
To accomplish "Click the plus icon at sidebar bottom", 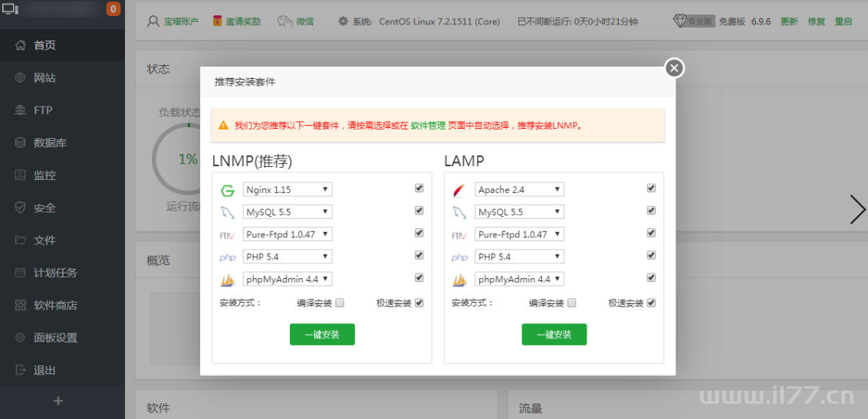I will [x=58, y=401].
